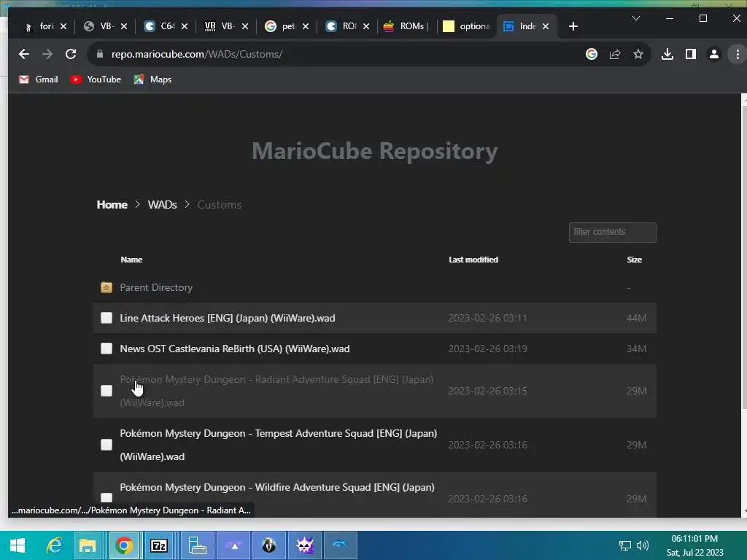
Task: Sort list by Last modified column
Action: pos(473,260)
